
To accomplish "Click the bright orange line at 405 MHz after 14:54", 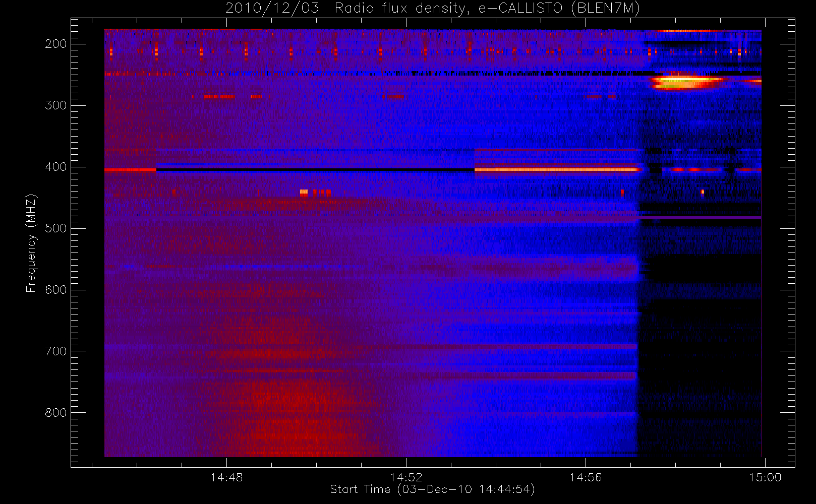I will tap(557, 170).
